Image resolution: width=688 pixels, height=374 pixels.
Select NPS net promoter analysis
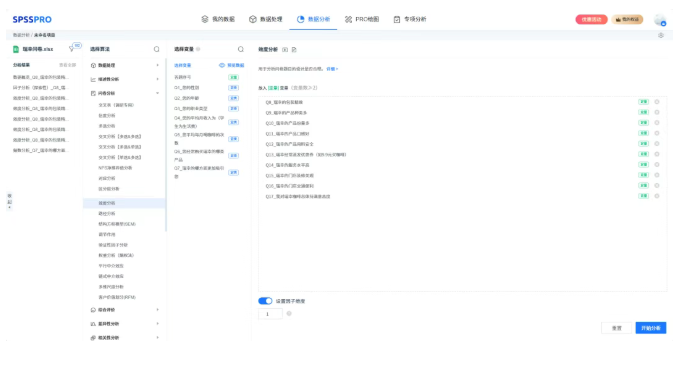[115, 168]
